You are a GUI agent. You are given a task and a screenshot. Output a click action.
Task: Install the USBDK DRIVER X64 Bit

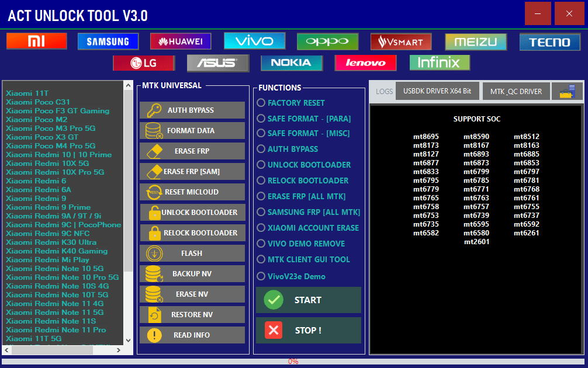437,91
